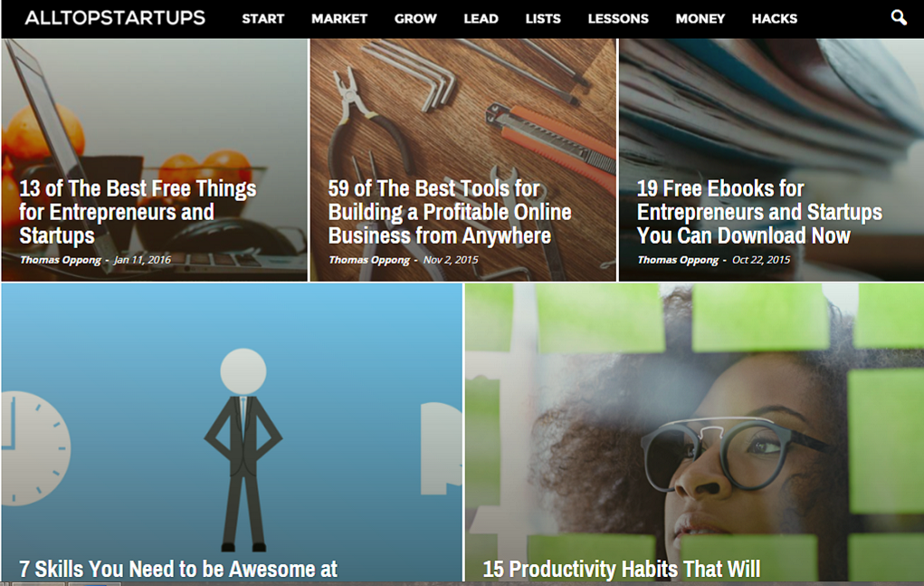Click the search magnifier icon
The image size is (924, 586).
point(898,17)
